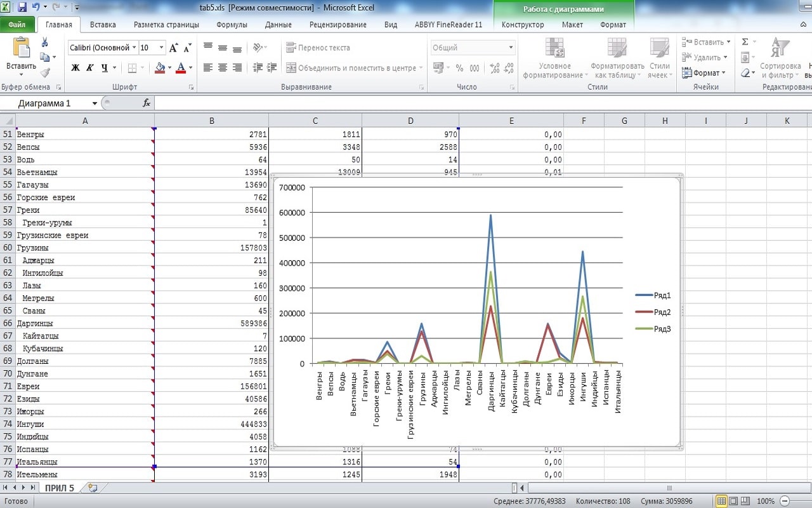Viewport: 812px width, 508px height.
Task: Click the Ряд1 legend entry in chart
Action: [x=653, y=295]
